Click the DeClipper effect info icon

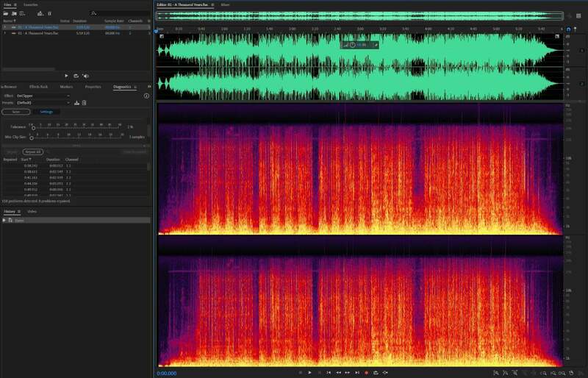pos(146,96)
